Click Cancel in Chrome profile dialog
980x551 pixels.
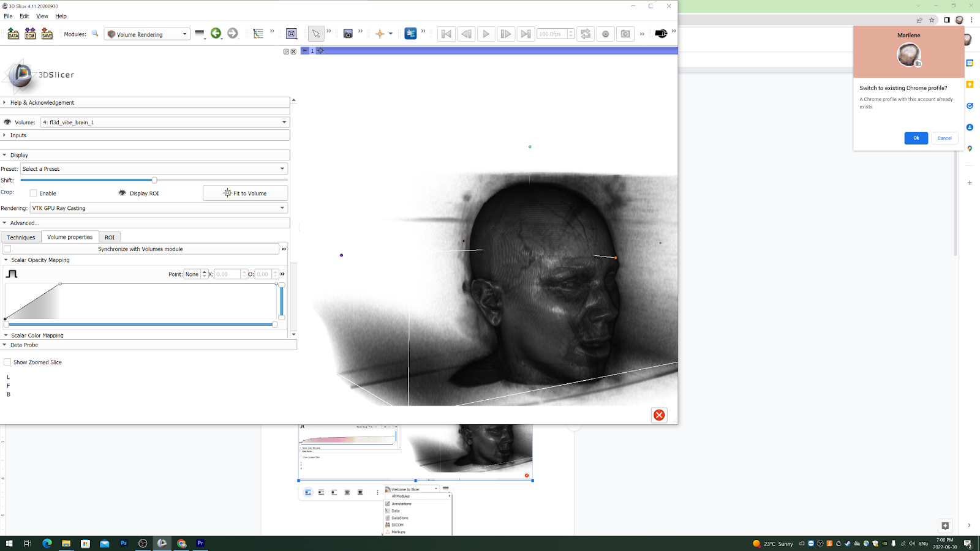[x=944, y=138]
